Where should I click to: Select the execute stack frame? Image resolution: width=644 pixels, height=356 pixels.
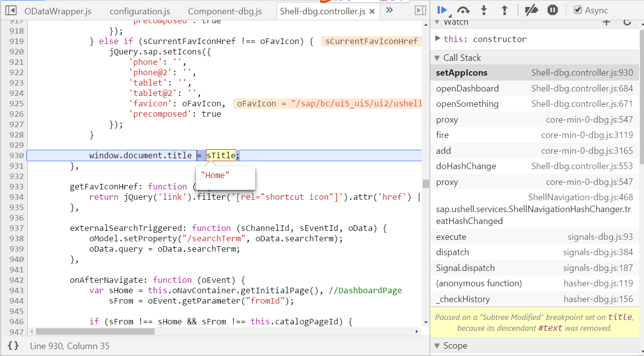click(x=534, y=237)
